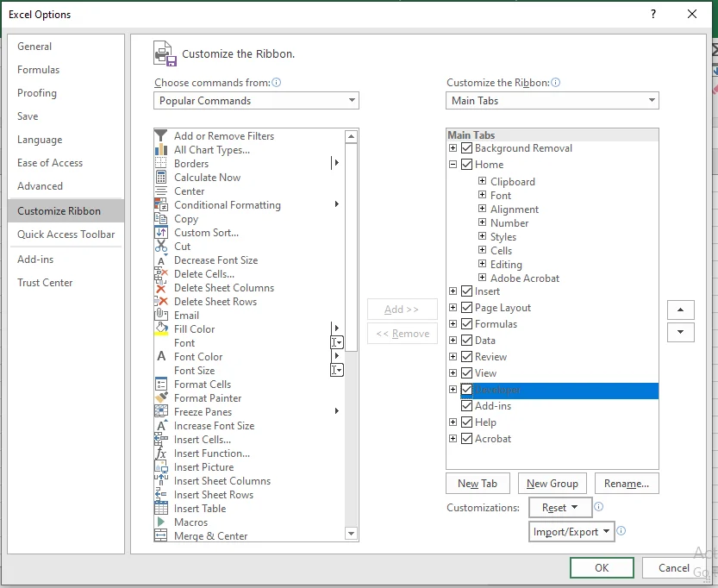718x588 pixels.
Task: Click the Merge & Center icon
Action: pyautogui.click(x=160, y=535)
